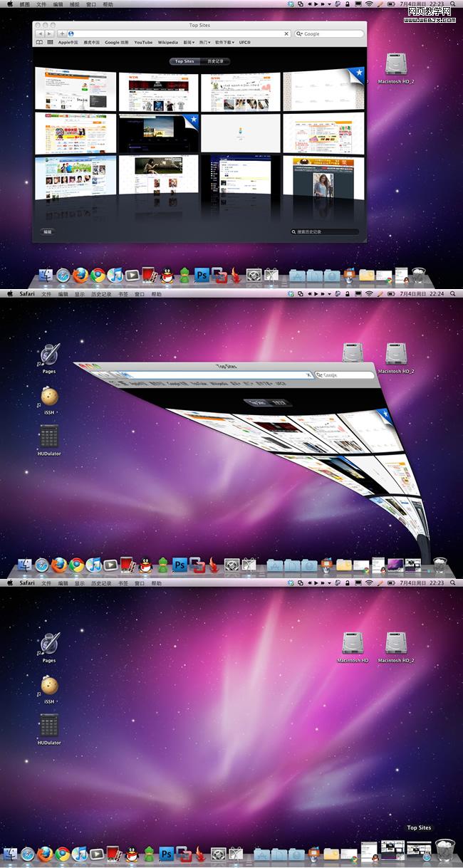Screen dimensions: 463x868
Task: Click the Top Sites grid icon in bookmarks bar
Action: (x=50, y=43)
